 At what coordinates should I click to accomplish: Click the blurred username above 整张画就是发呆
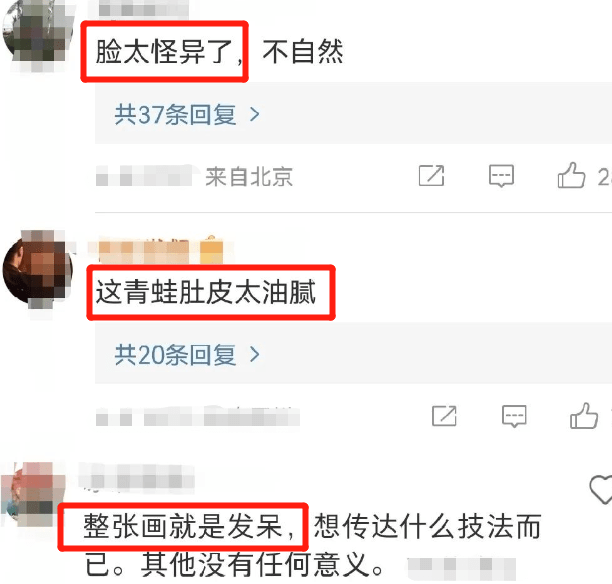(x=137, y=476)
